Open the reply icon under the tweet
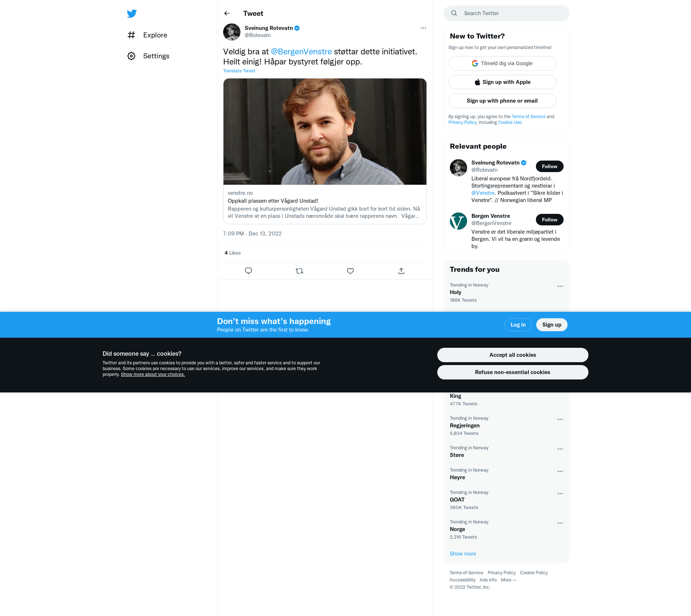691x616 pixels. pos(248,271)
